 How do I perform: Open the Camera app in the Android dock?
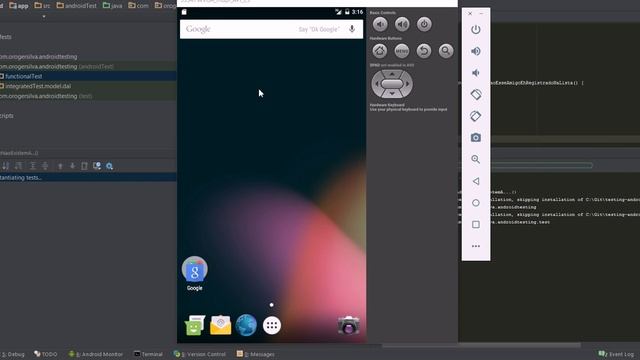point(349,325)
